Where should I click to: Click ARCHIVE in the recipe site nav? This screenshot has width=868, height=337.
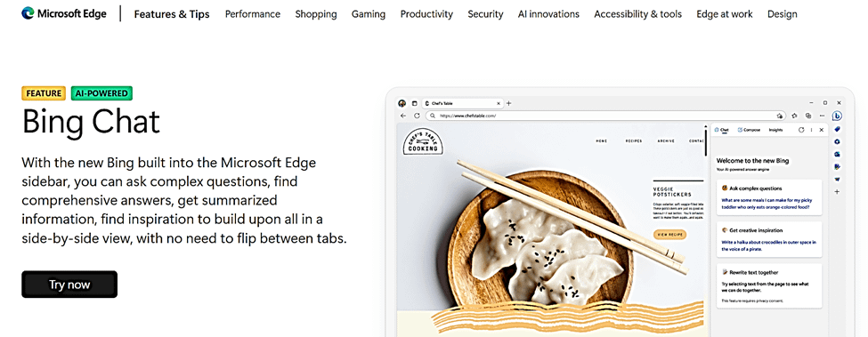[666, 140]
